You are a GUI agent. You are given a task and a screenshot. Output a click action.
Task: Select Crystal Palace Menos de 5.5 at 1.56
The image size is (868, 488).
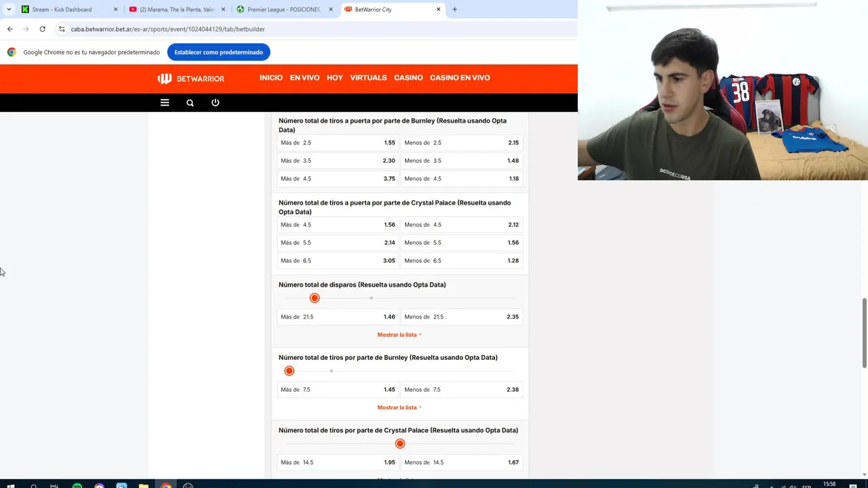[462, 243]
